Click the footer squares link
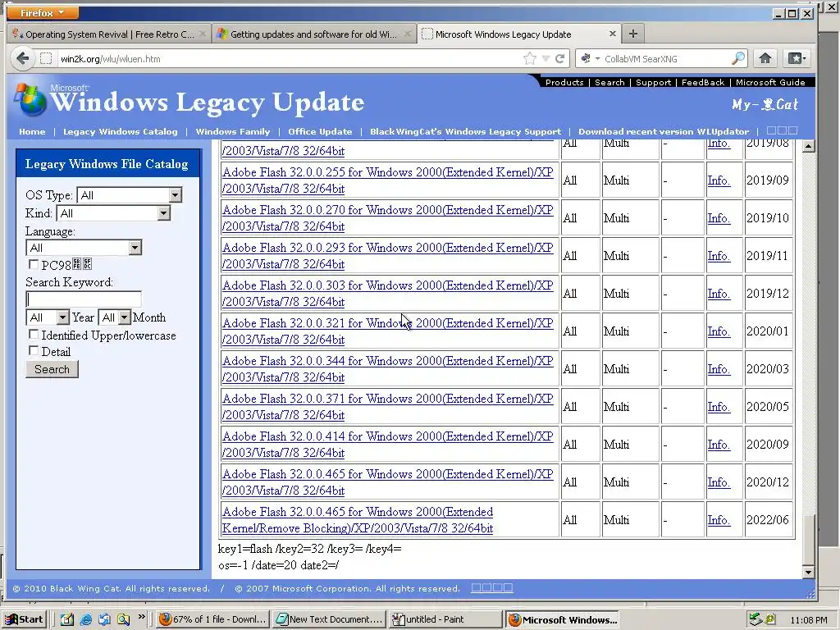Screen dimensions: 840x630 (492, 587)
